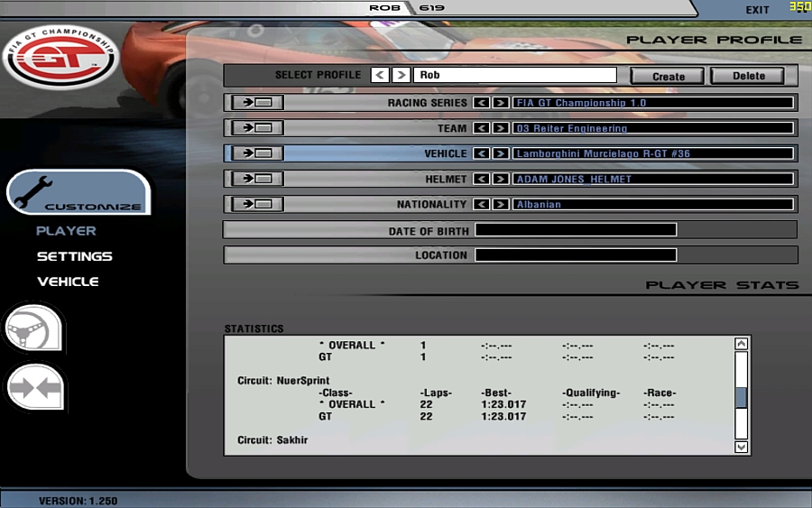Open the Vehicle menu item
This screenshot has height=508, width=812.
(x=68, y=282)
